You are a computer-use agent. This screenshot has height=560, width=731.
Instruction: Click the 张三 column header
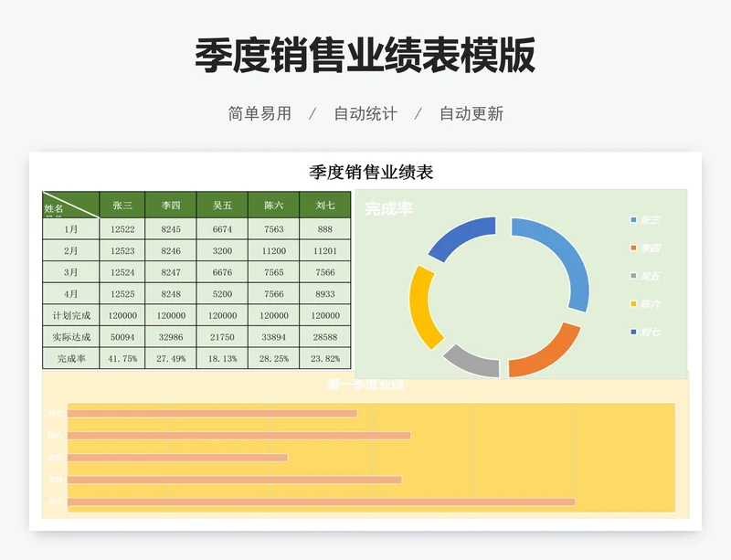point(122,206)
